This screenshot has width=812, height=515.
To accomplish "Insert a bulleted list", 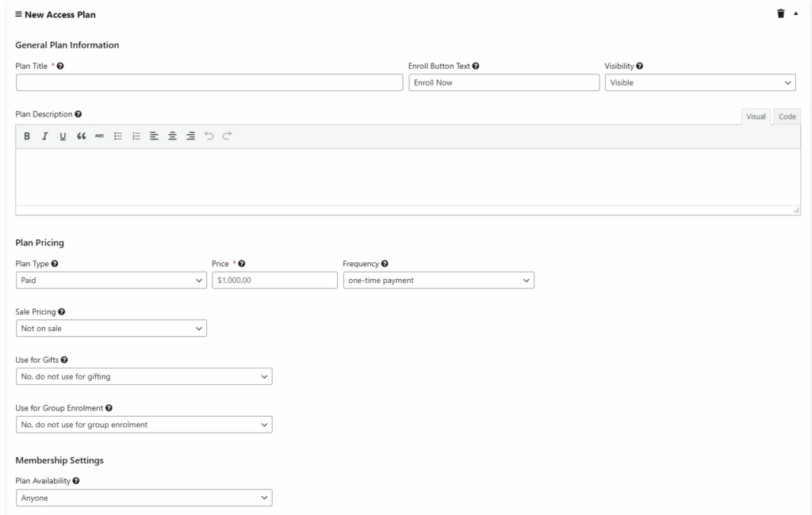I will pyautogui.click(x=118, y=136).
